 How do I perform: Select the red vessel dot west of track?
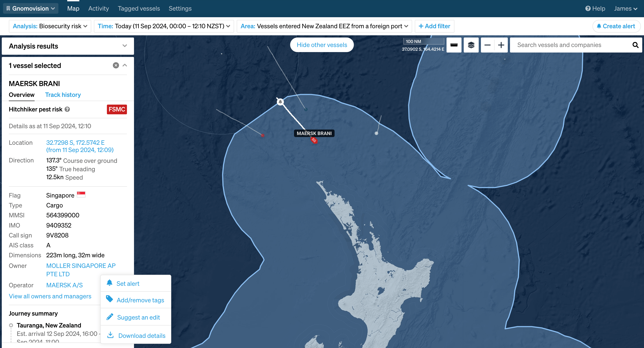pyautogui.click(x=262, y=135)
